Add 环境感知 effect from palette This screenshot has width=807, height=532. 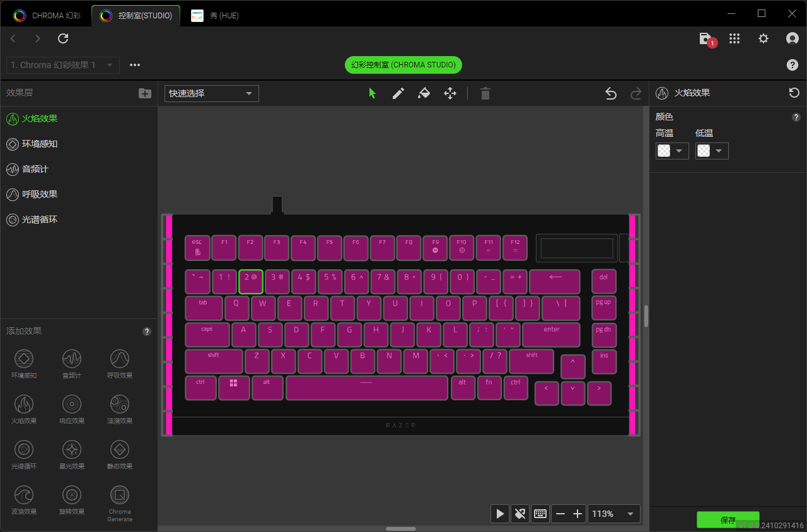24,364
